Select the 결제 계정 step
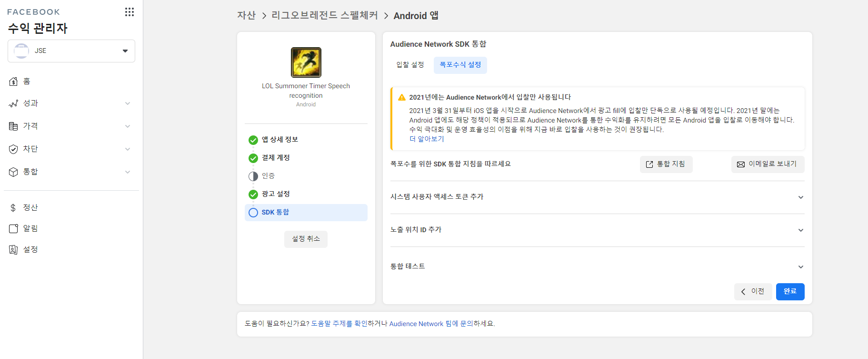This screenshot has height=359, width=868. click(306, 158)
